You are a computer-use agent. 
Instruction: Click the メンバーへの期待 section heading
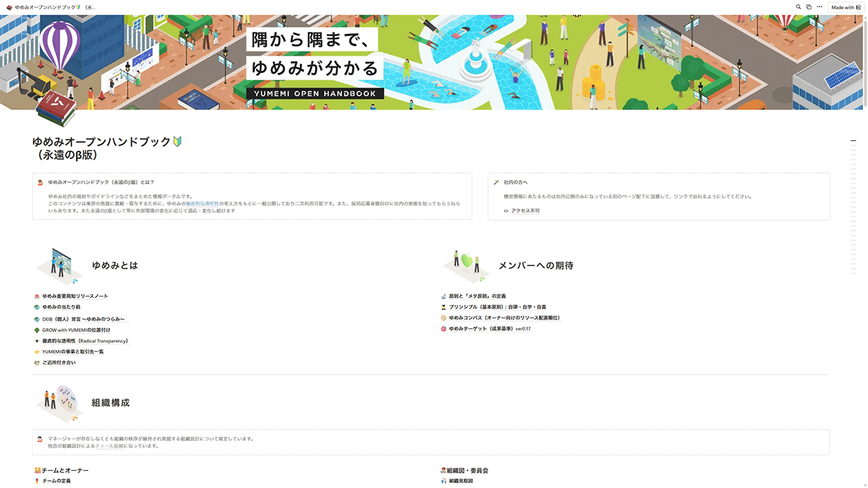pos(536,265)
